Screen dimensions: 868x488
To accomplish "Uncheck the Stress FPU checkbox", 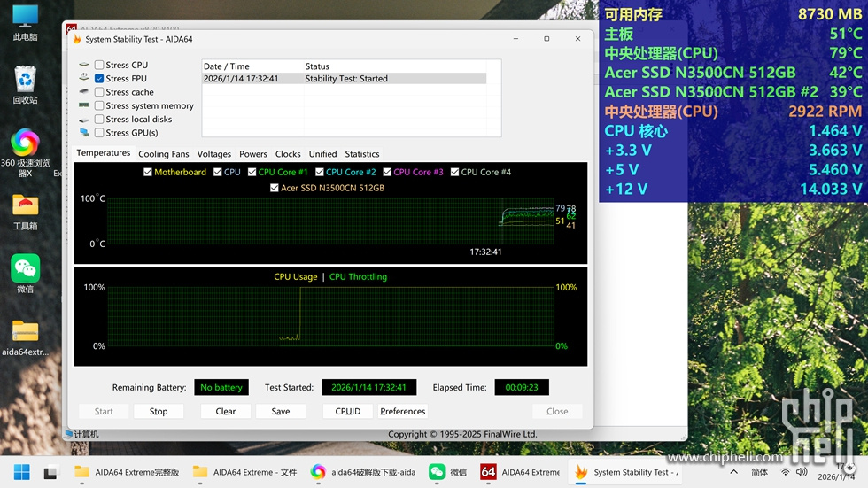I will (x=99, y=79).
